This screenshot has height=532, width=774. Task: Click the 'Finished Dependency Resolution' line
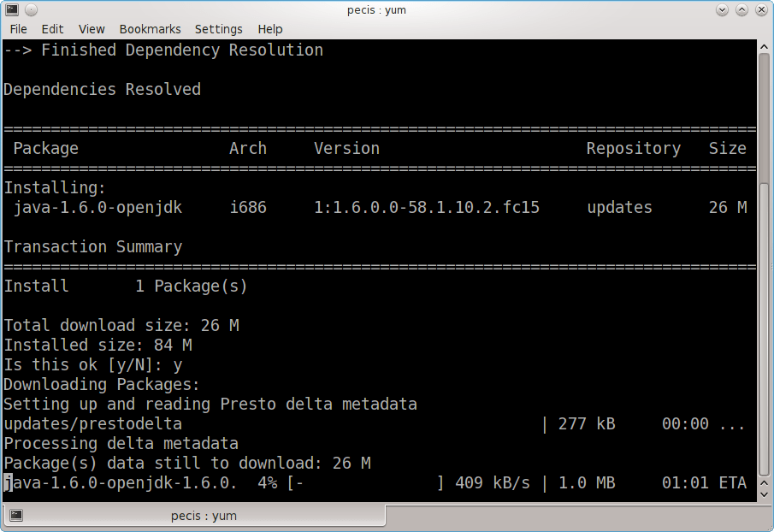163,50
